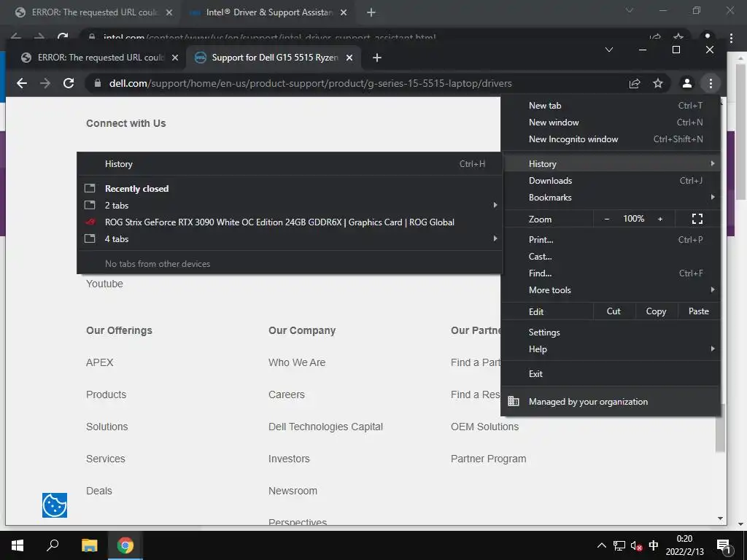Open File Explorer from the taskbar
Image resolution: width=747 pixels, height=560 pixels.
click(89, 545)
